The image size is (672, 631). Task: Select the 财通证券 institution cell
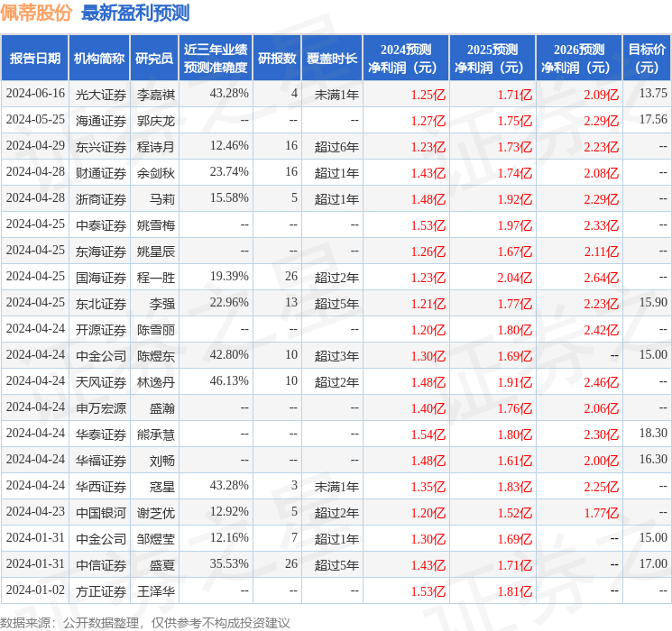(101, 173)
